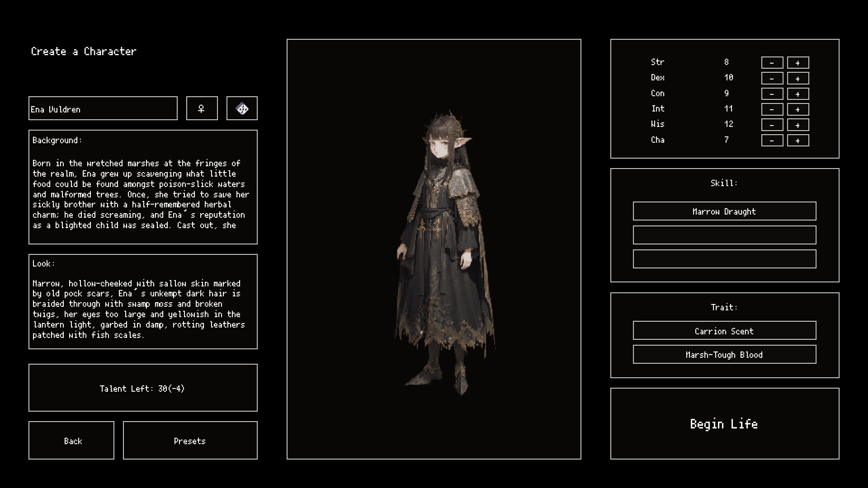Image resolution: width=868 pixels, height=488 pixels.
Task: Go back with the Back button
Action: 71,441
